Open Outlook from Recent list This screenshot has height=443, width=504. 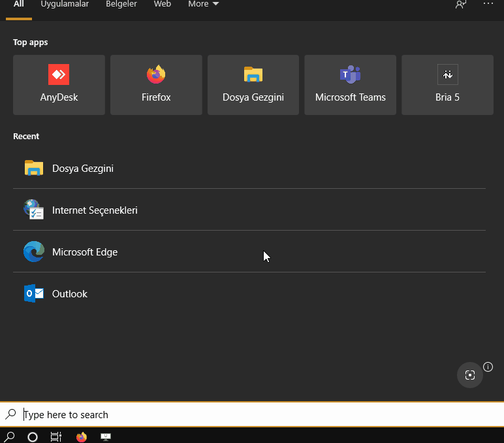(x=249, y=293)
